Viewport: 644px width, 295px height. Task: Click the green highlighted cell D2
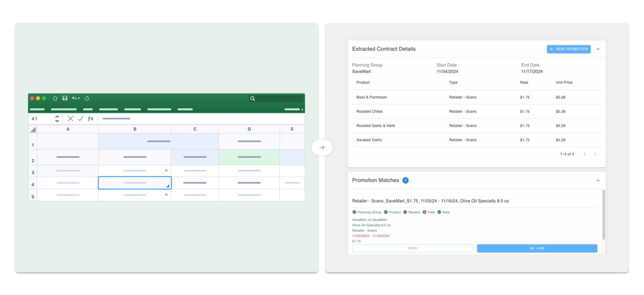point(249,157)
